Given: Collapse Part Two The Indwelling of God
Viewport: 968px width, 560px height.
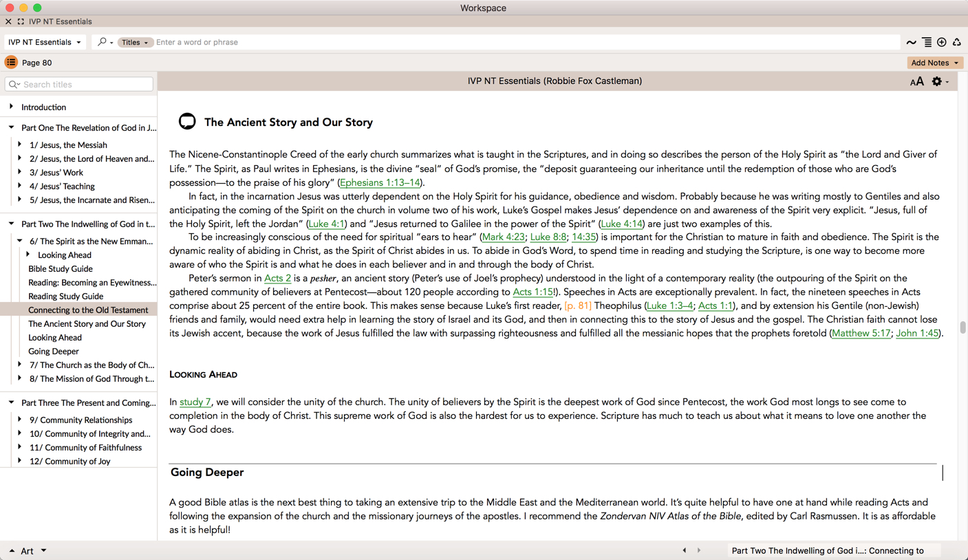Looking at the screenshot, I should 11,224.
